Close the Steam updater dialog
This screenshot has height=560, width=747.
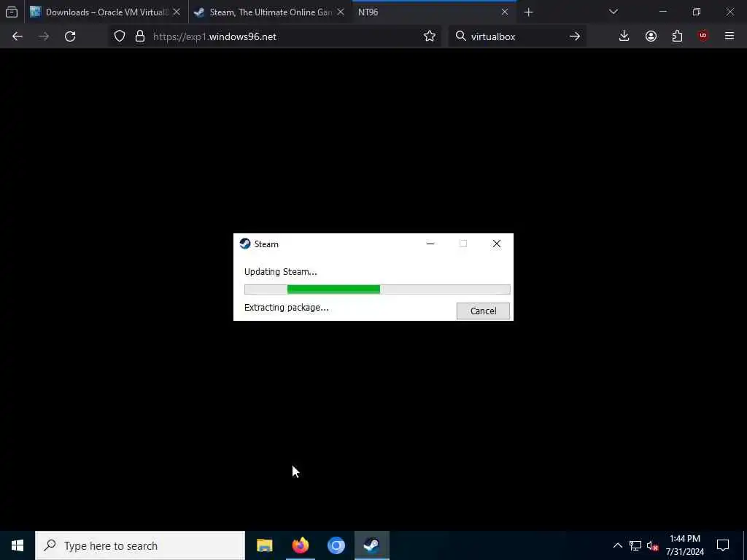point(496,244)
